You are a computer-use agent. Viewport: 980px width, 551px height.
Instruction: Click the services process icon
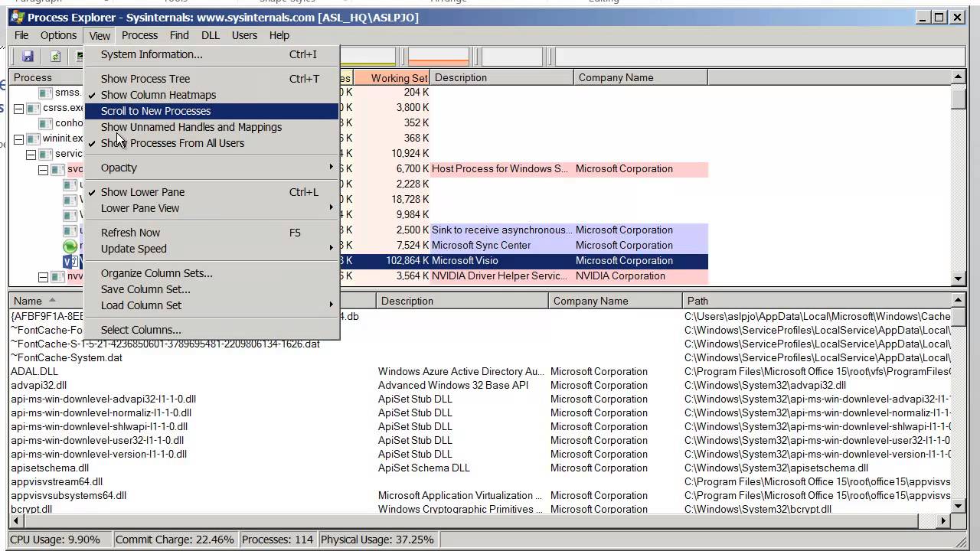(x=45, y=154)
